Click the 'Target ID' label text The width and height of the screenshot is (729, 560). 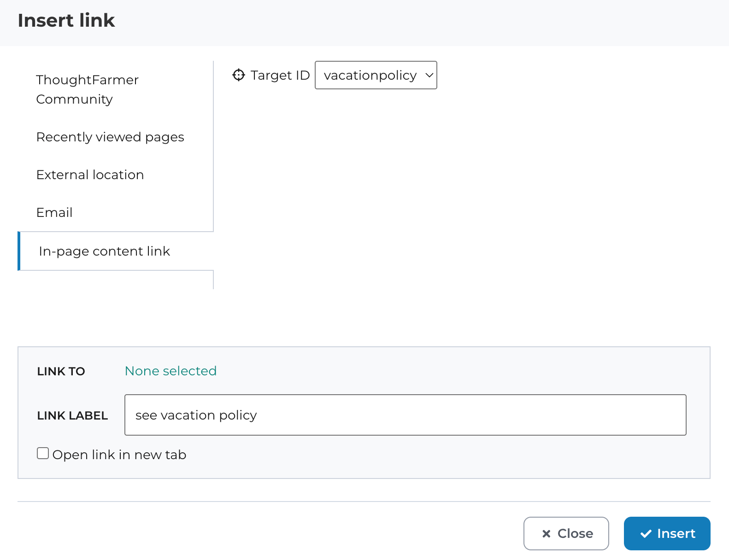(280, 75)
